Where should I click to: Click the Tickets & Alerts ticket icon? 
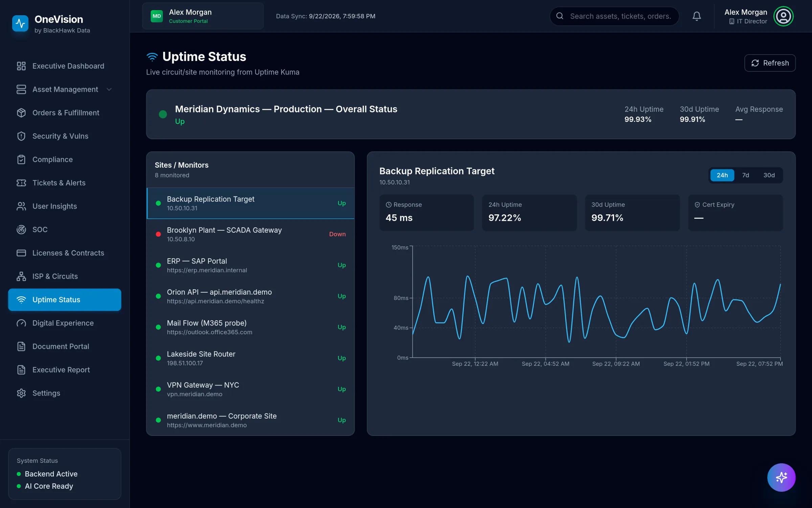coord(21,183)
